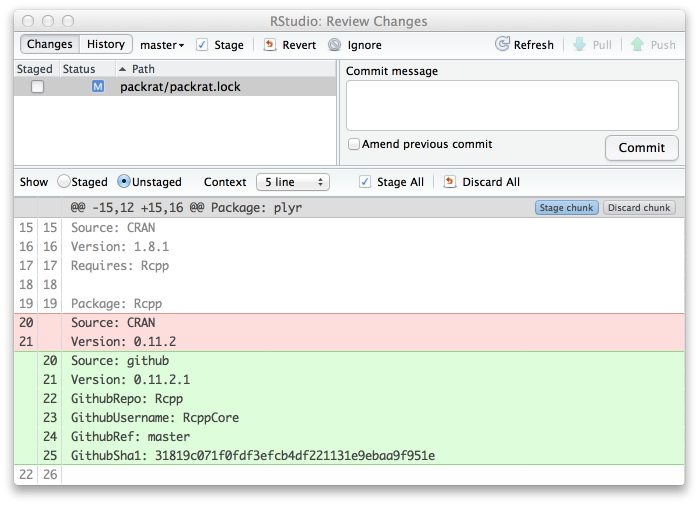Enable Amend previous commit checkbox
The image size is (699, 505).
click(354, 144)
